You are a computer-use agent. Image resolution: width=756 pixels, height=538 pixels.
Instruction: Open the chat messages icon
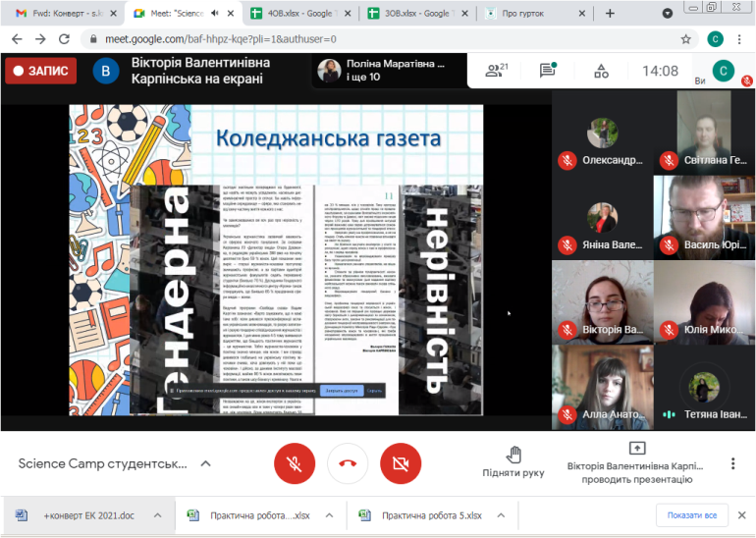(547, 71)
